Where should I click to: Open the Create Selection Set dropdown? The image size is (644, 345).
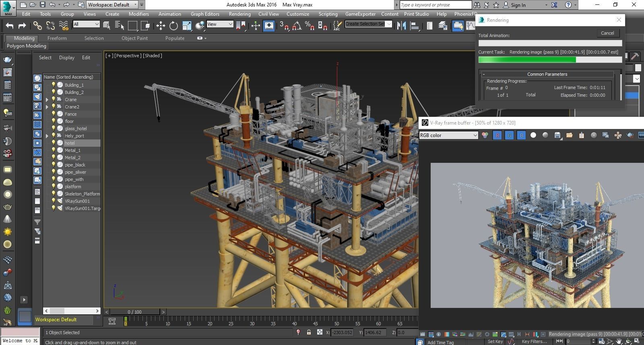point(368,24)
